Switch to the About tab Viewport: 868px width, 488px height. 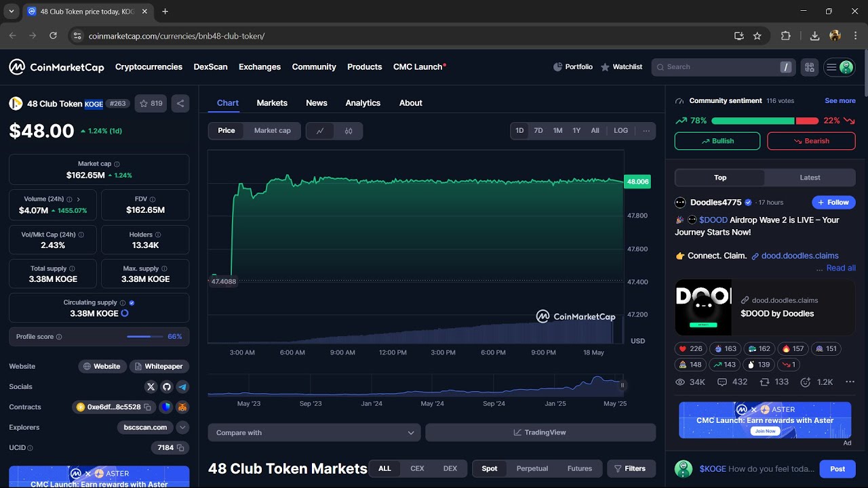411,103
